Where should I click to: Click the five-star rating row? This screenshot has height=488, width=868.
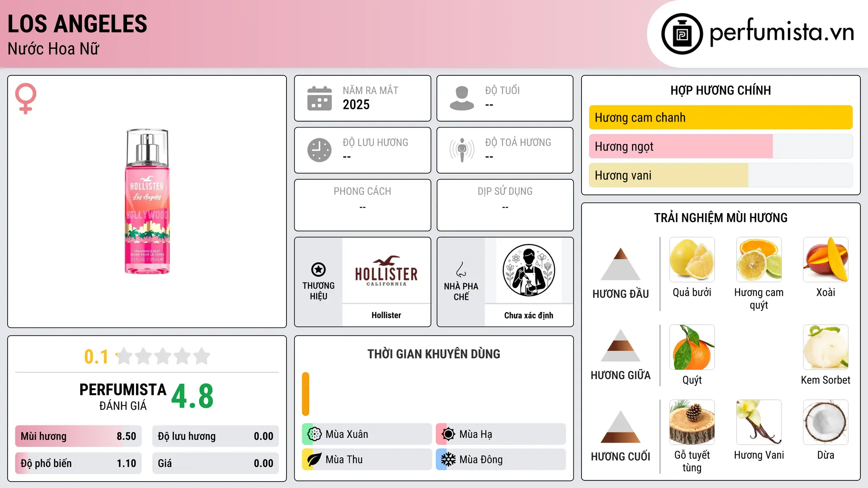(163, 356)
